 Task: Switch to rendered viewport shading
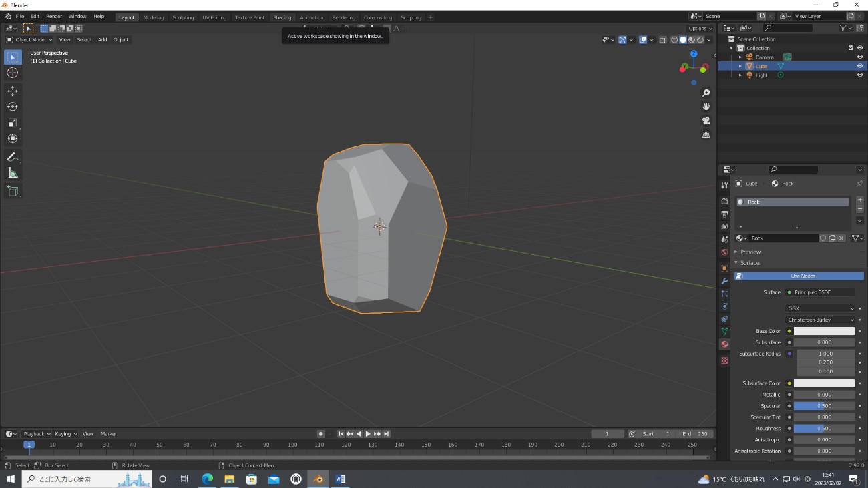tap(700, 40)
